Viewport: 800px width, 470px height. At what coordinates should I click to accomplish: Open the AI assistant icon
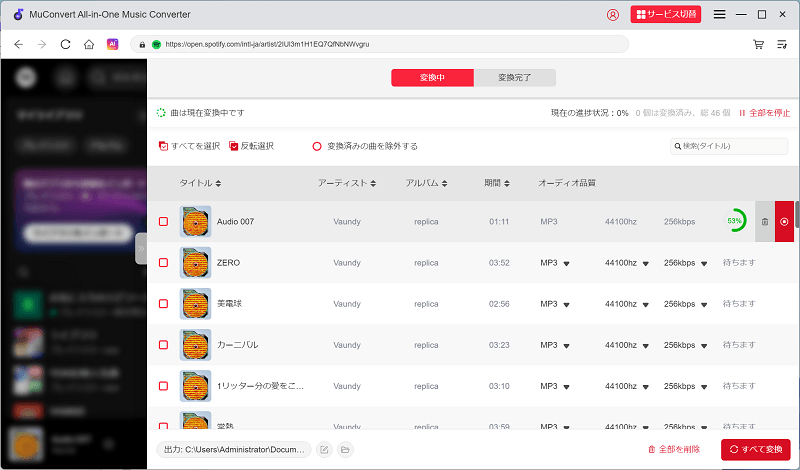coord(112,44)
